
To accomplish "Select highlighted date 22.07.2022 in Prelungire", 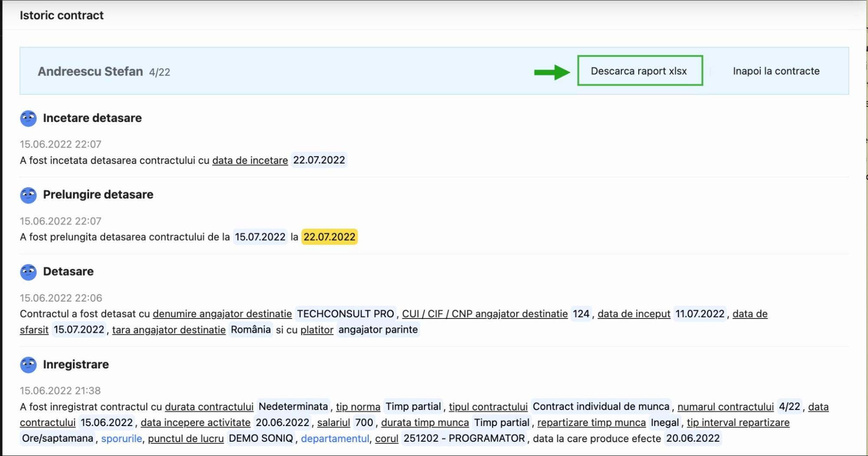I will point(329,237).
